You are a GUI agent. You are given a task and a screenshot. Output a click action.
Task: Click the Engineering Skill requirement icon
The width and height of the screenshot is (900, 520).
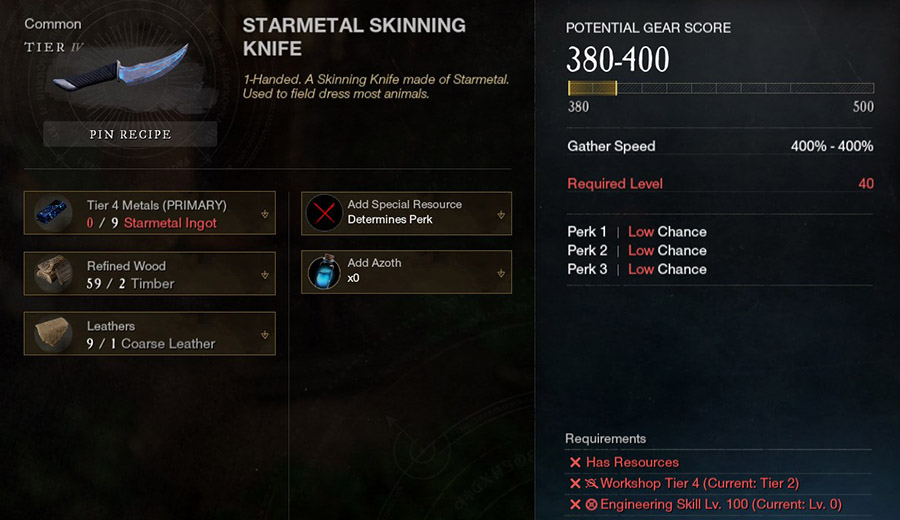click(x=591, y=505)
